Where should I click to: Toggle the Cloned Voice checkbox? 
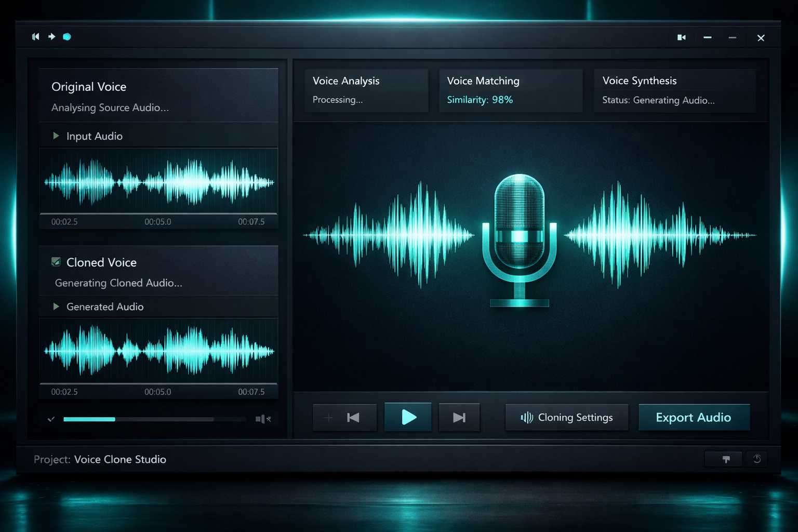click(x=56, y=262)
